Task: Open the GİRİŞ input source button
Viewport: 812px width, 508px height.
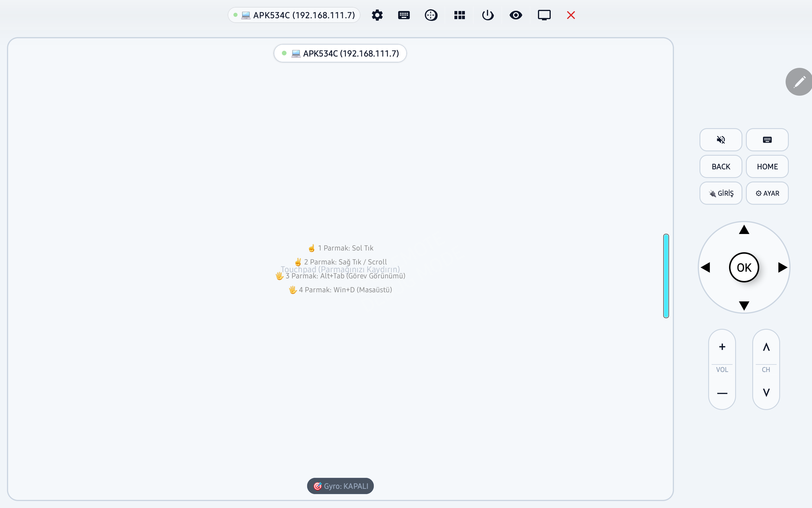Action: [721, 193]
